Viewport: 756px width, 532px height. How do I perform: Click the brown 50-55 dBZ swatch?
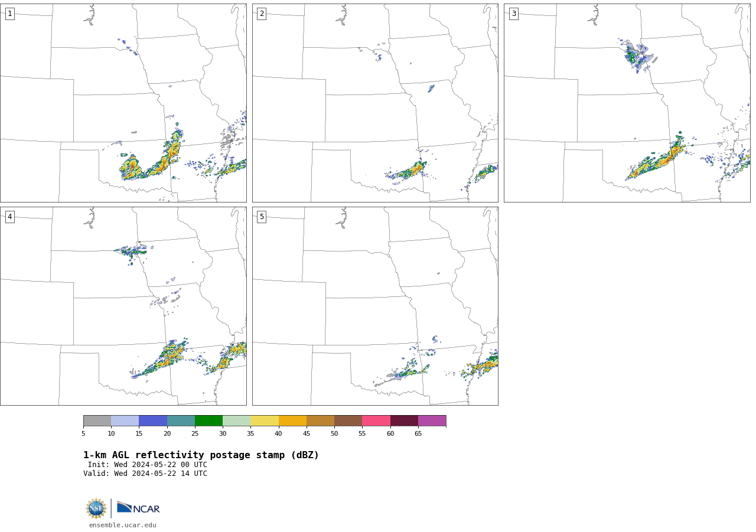(x=348, y=420)
